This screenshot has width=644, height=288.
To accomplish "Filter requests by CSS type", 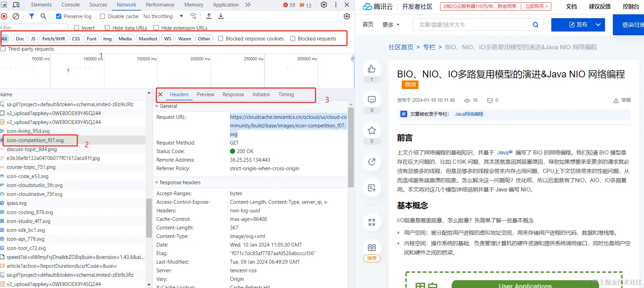I will pyautogui.click(x=76, y=39).
